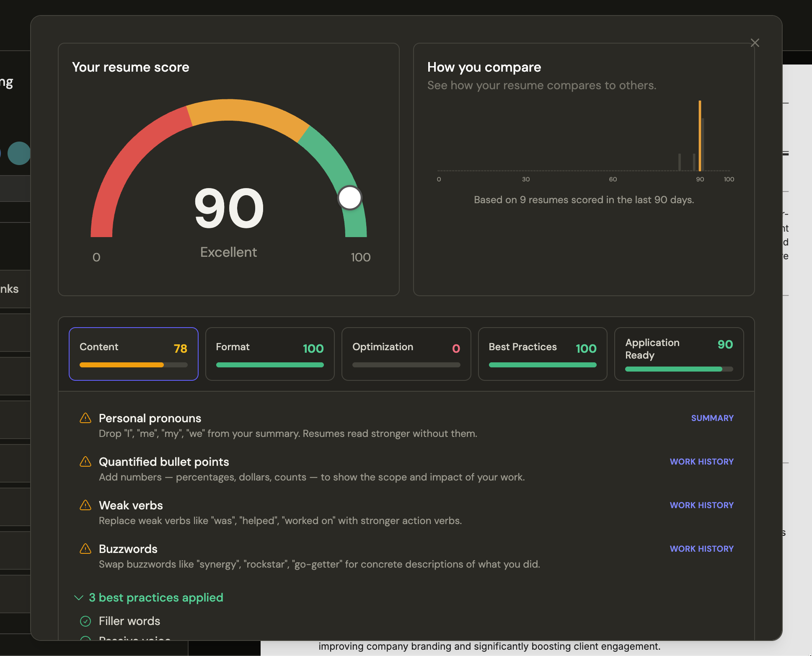Open the Application Ready tab
The height and width of the screenshot is (656, 812).
(x=679, y=354)
